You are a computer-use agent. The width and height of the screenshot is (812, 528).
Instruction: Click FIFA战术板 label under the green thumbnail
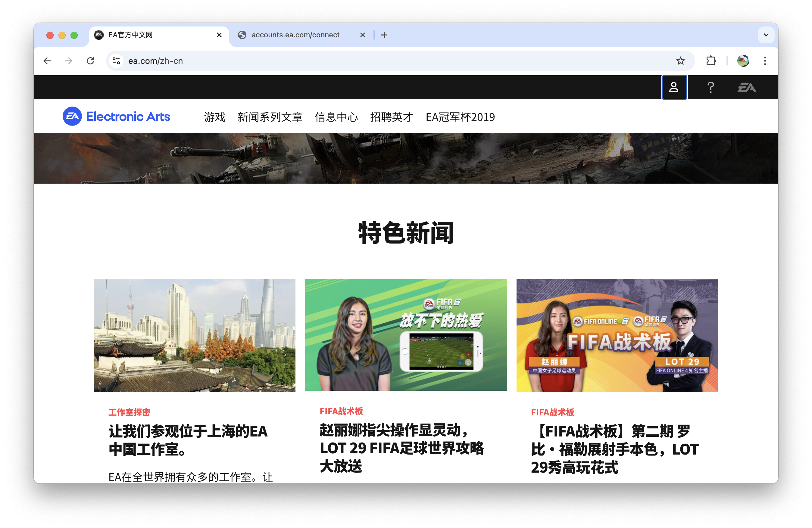pyautogui.click(x=341, y=411)
